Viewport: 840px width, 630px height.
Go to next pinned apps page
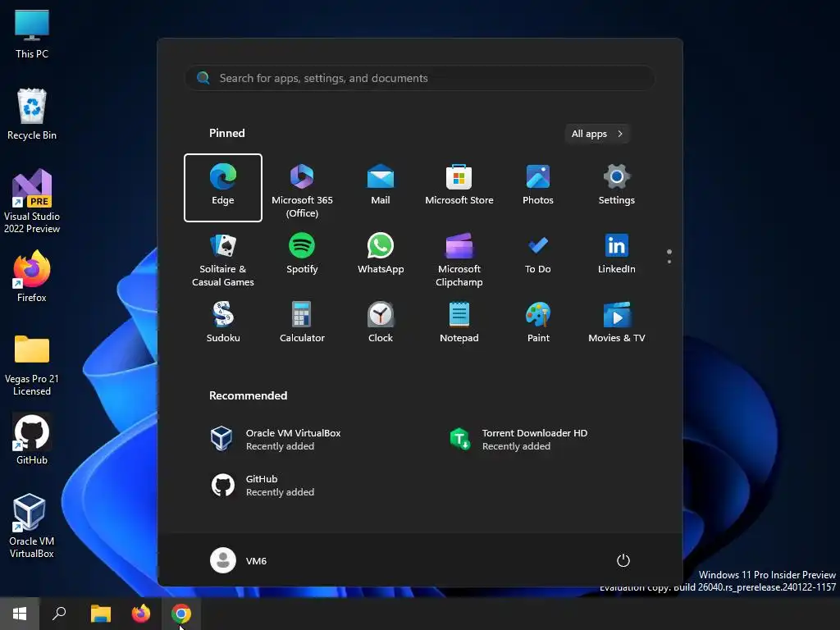[x=669, y=262]
